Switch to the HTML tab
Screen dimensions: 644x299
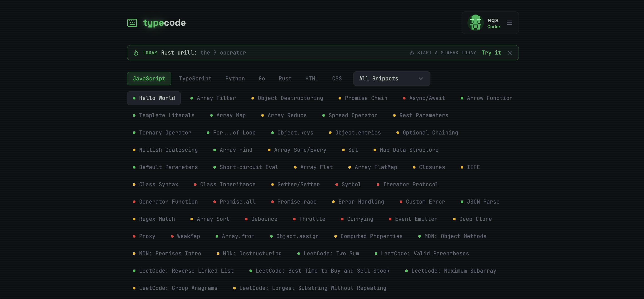(x=312, y=79)
